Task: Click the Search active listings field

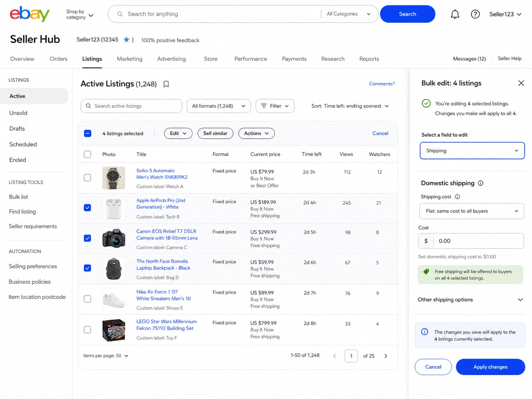Action: coord(131,106)
